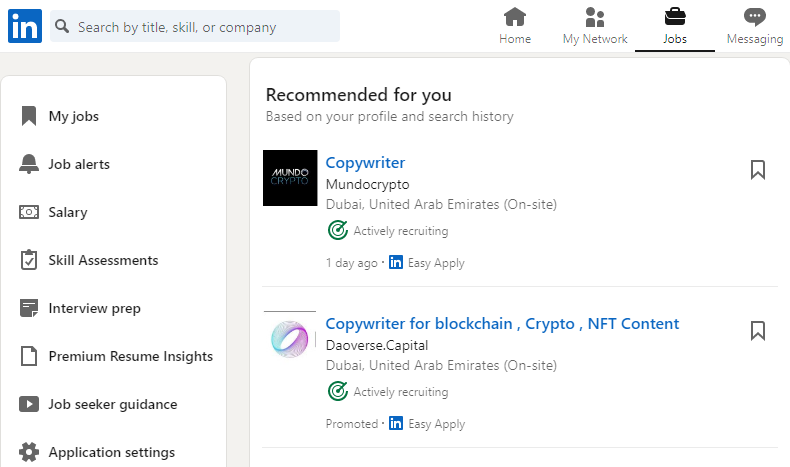Screen dimensions: 790x467
Task: Click the Promoted label on Daoverse job
Action: point(352,424)
